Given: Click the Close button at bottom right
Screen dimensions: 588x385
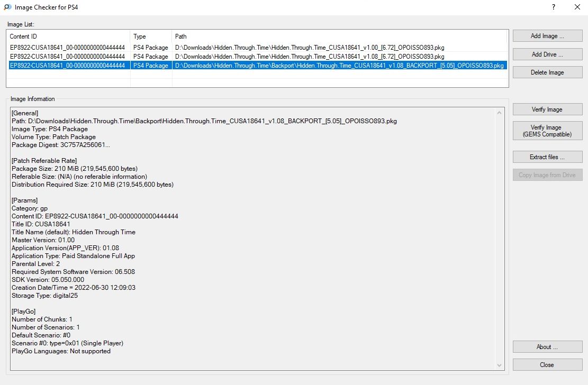Looking at the screenshot, I should pyautogui.click(x=547, y=365).
